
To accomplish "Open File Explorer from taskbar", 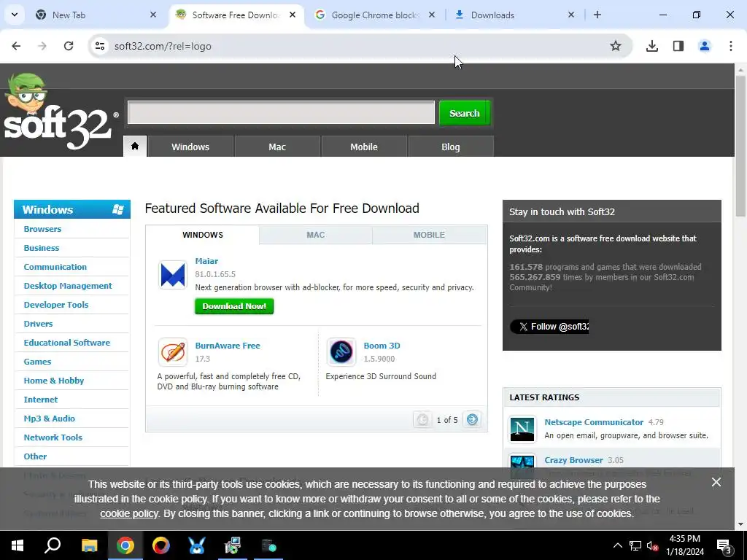I will [x=89, y=545].
